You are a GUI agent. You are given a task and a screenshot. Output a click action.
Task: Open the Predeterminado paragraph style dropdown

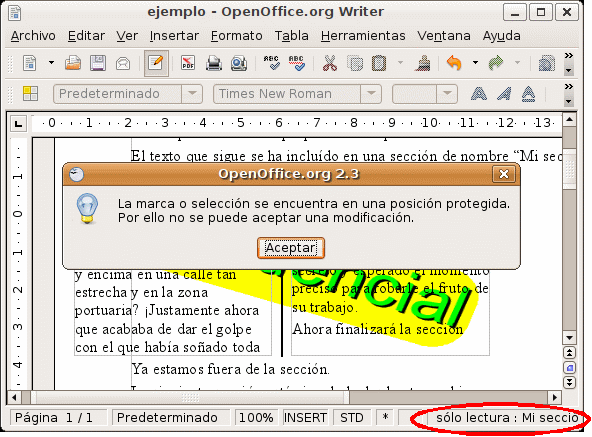coord(192,94)
